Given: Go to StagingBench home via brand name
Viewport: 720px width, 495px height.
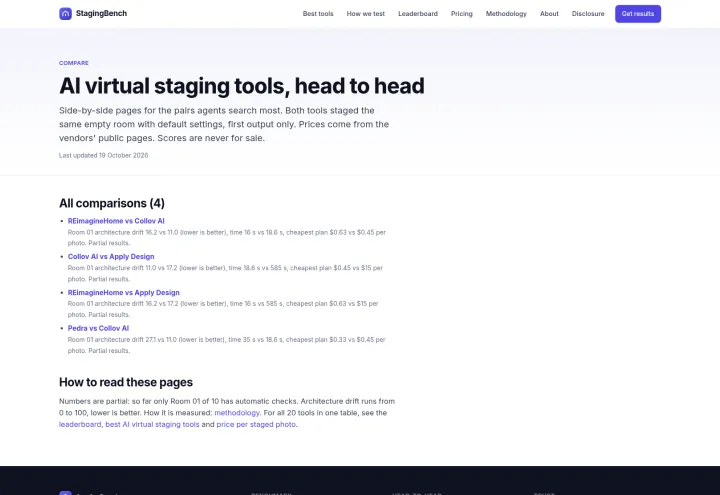Looking at the screenshot, I should (x=101, y=14).
